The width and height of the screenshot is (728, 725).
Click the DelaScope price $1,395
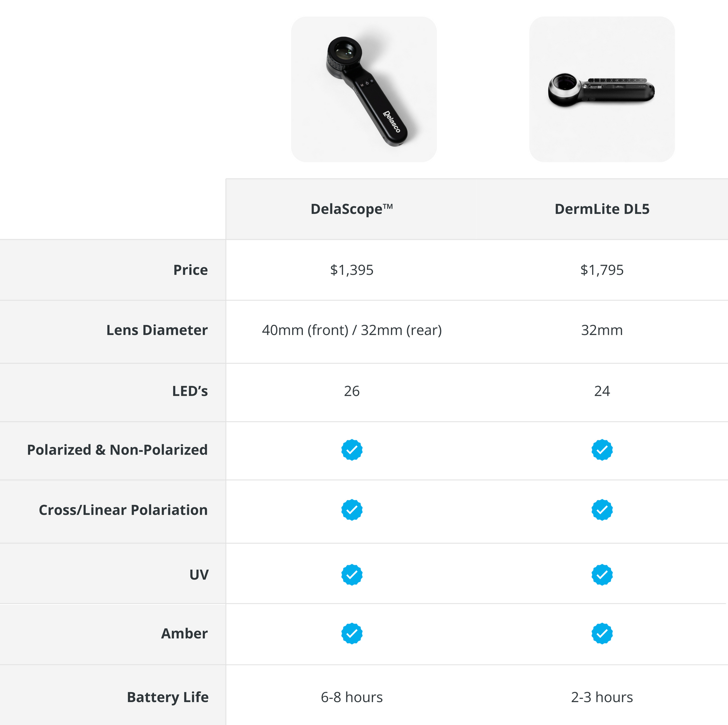[352, 270]
